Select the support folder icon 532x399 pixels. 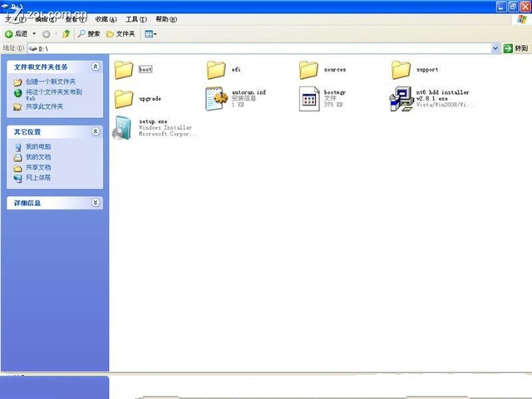coord(401,70)
